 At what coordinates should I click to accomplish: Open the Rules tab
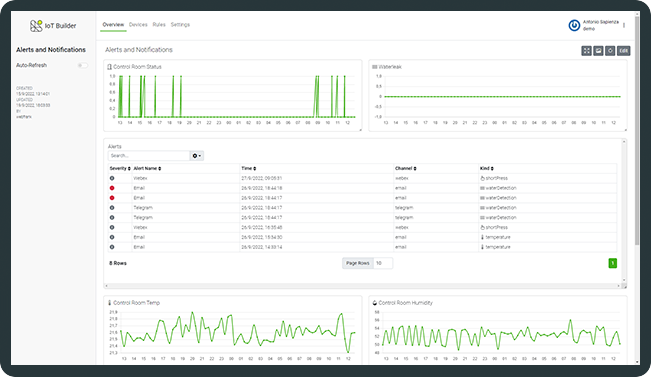(159, 24)
